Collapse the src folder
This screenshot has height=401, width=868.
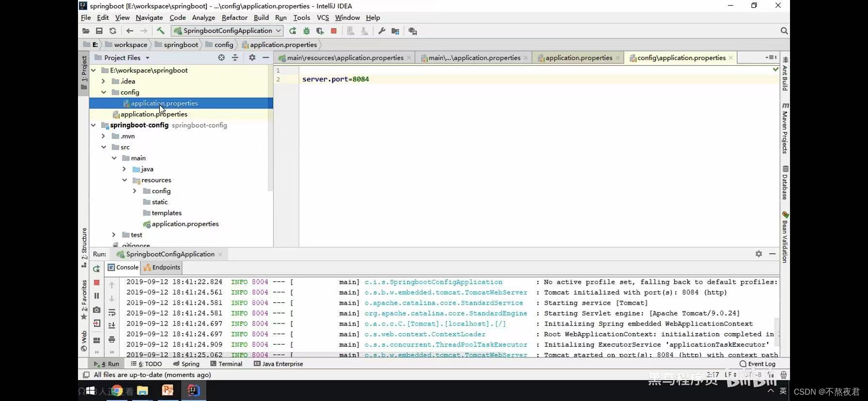pos(104,147)
